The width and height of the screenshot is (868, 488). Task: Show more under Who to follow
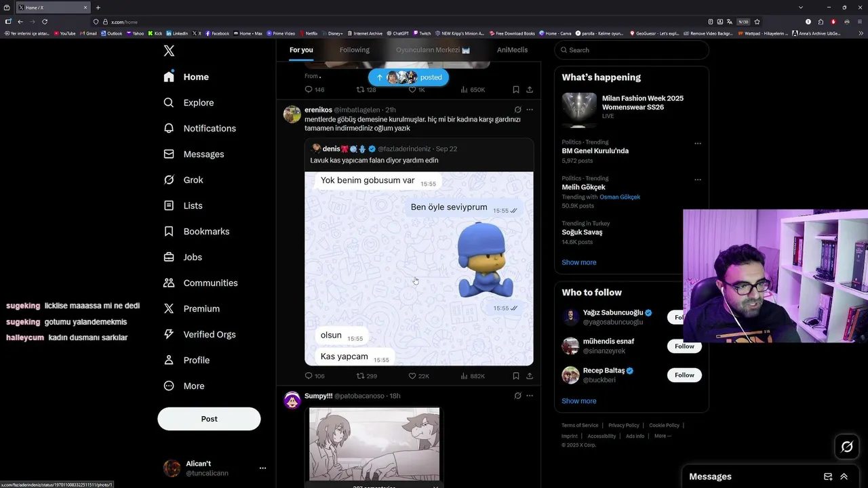point(579,401)
